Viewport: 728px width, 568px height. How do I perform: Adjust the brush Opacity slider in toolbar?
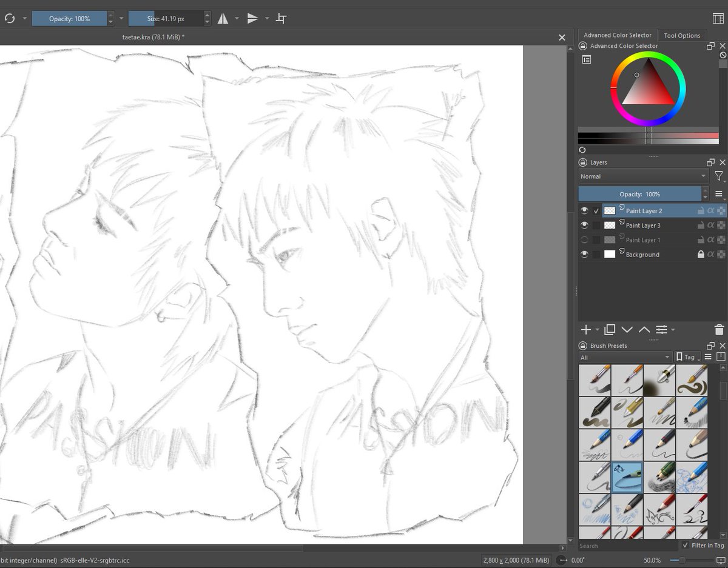pos(69,19)
